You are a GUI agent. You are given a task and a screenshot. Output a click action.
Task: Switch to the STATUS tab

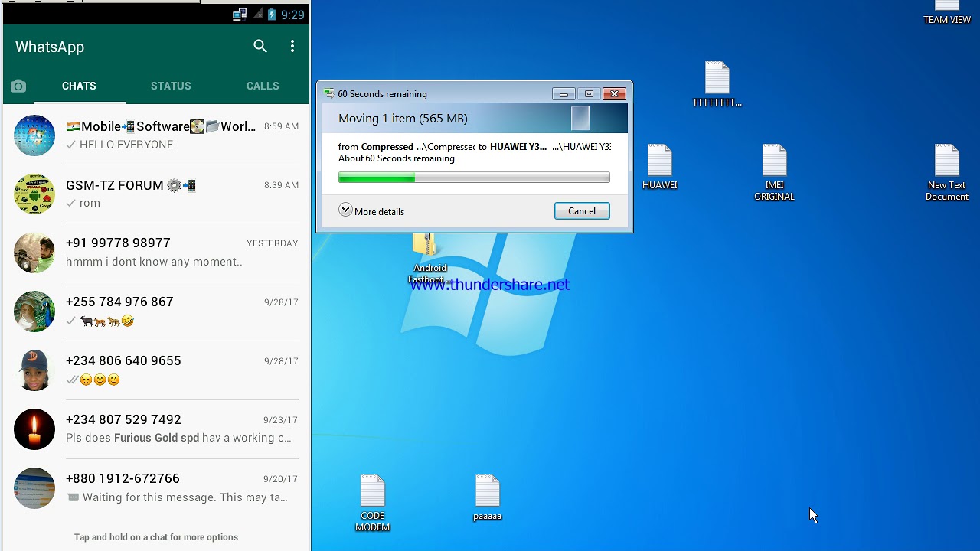[x=171, y=86]
